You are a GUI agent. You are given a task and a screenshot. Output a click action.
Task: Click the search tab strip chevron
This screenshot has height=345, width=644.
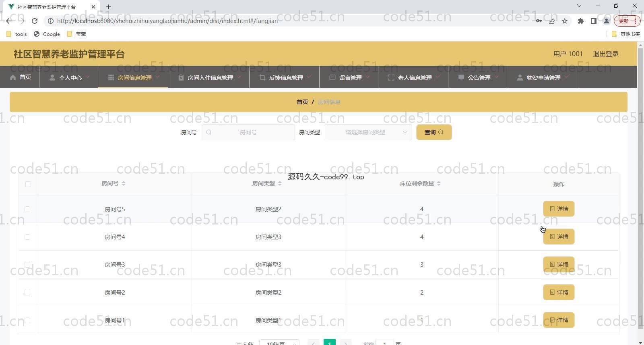(579, 6)
